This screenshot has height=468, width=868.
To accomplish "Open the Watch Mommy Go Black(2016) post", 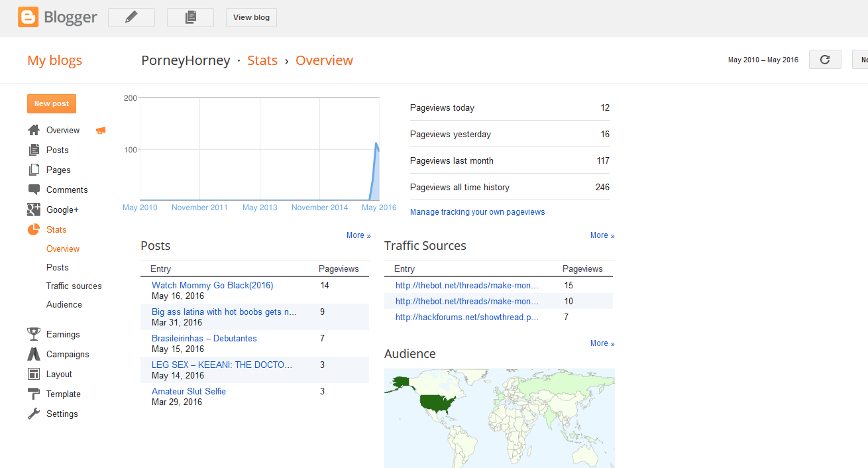I will (212, 286).
